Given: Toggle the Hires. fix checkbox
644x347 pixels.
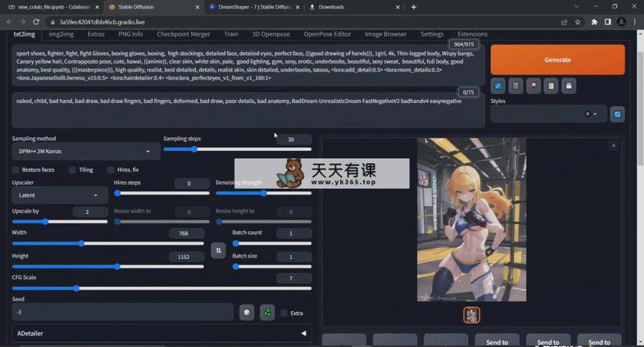Looking at the screenshot, I should pos(111,170).
